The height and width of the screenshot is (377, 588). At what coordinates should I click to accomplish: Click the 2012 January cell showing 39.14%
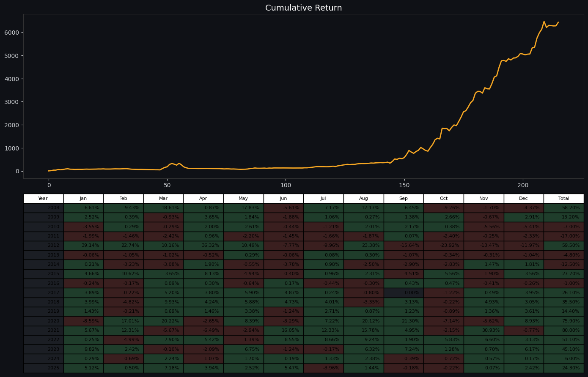pos(83,246)
